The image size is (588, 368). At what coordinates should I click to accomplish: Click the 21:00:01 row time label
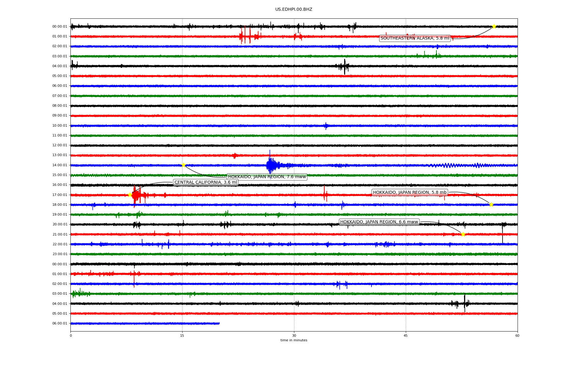pyautogui.click(x=60, y=235)
